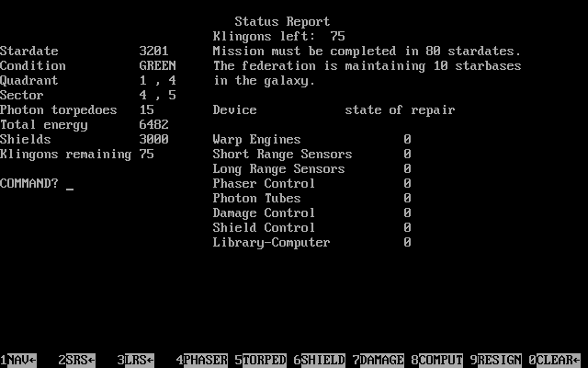Choose the 5 TORPED function key
588x368 pixels.
pyautogui.click(x=261, y=360)
